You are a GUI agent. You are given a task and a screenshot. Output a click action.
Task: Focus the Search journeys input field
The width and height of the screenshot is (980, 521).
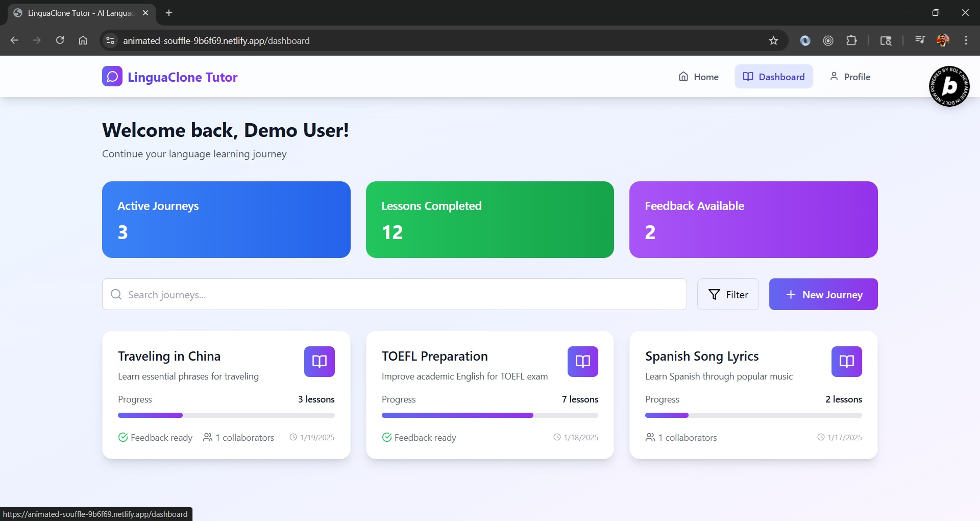(x=394, y=294)
